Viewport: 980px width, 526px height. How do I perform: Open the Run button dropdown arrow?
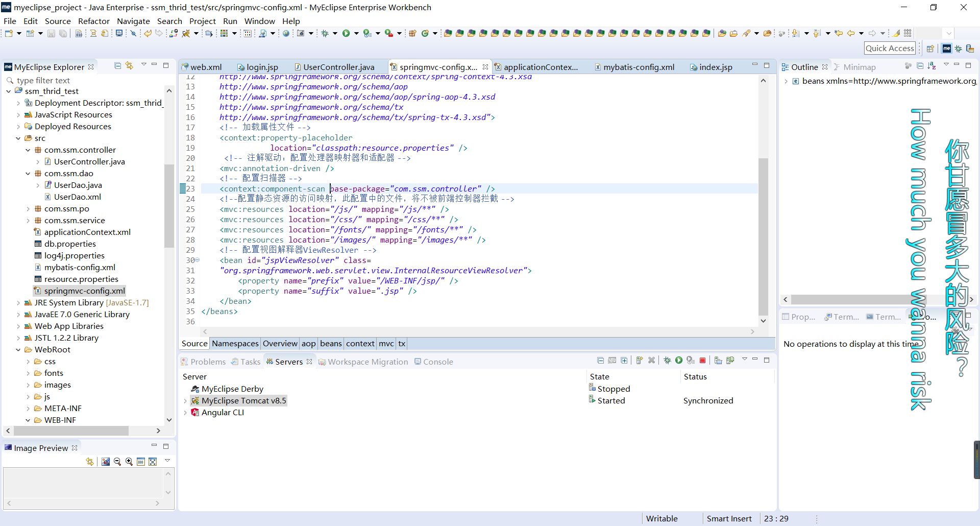356,34
